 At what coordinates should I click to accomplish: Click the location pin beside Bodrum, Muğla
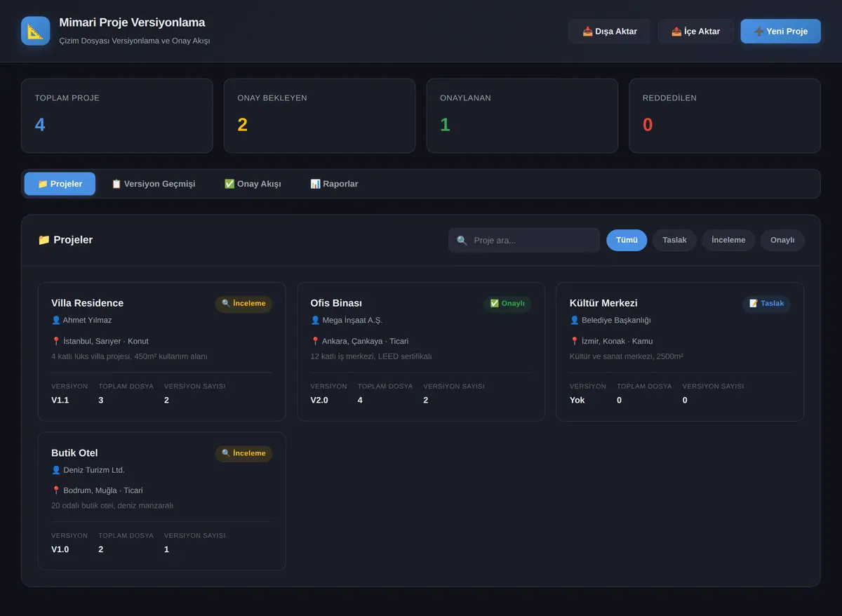click(x=56, y=490)
